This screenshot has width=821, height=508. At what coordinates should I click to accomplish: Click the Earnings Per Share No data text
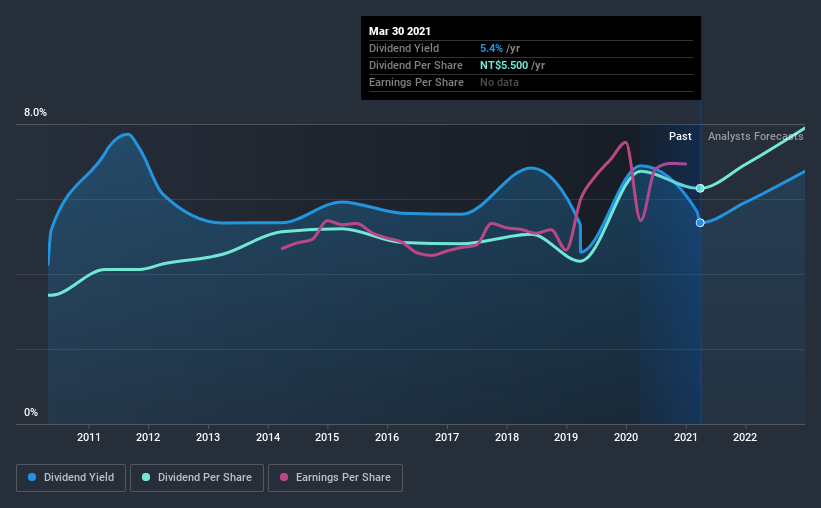pos(499,82)
